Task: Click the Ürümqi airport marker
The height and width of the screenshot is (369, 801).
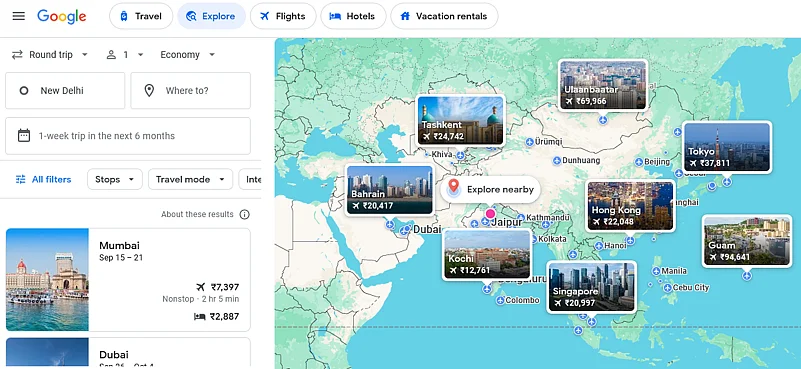Action: click(529, 142)
